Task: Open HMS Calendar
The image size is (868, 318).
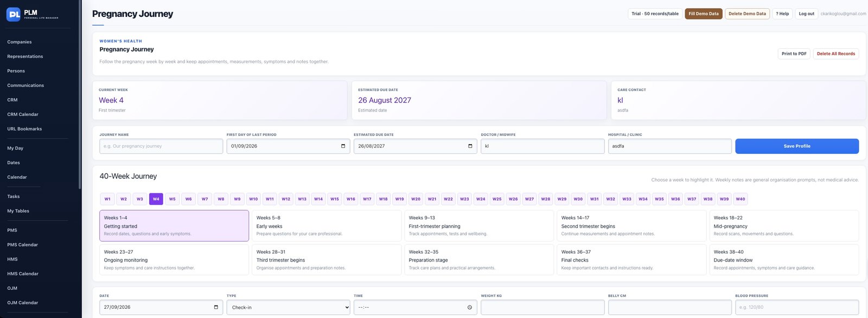Action: (x=23, y=274)
